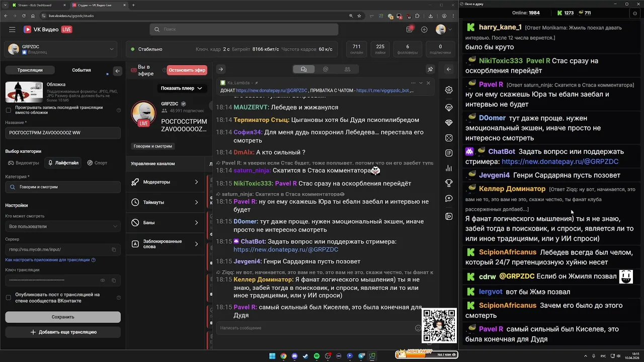Click Добавить еще трансляцию button
This screenshot has height=362, width=644.
(63, 332)
